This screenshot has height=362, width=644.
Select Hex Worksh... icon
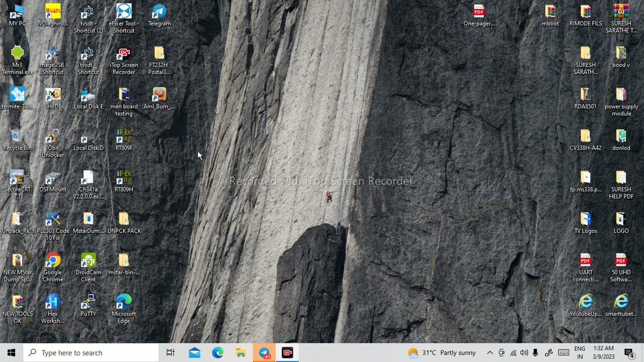[53, 309]
